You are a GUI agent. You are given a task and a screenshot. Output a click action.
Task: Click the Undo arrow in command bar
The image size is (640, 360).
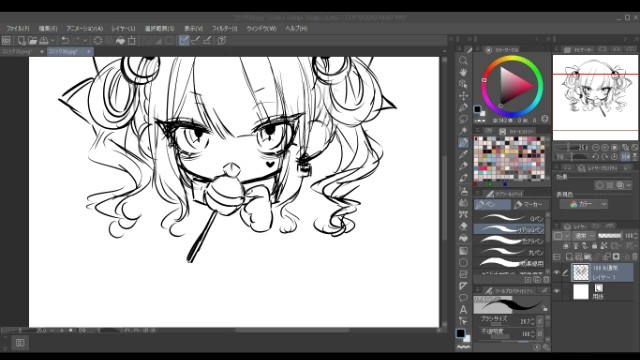click(65, 40)
